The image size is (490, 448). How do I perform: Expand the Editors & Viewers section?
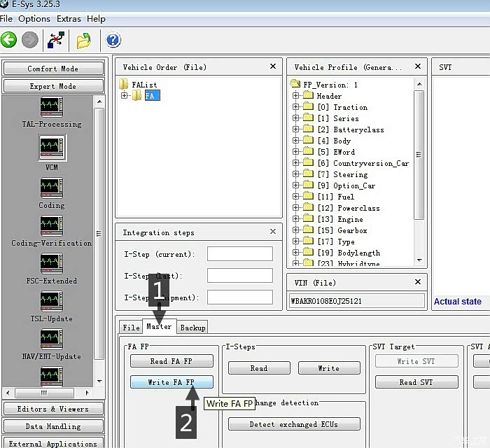[53, 409]
